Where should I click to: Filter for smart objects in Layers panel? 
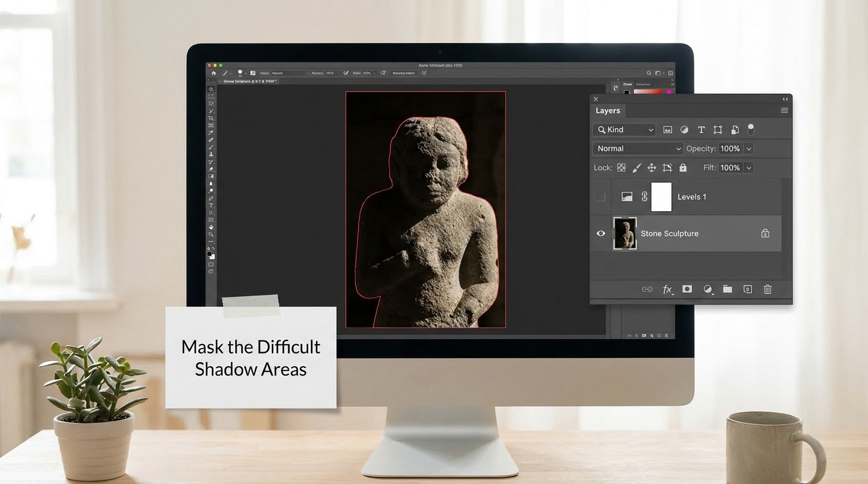pyautogui.click(x=735, y=130)
